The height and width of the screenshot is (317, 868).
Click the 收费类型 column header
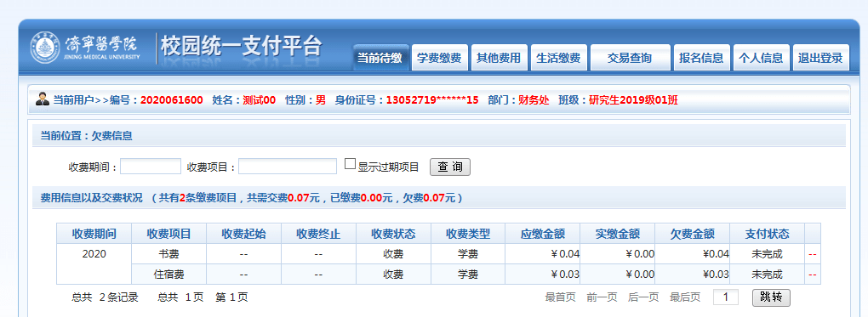point(468,234)
